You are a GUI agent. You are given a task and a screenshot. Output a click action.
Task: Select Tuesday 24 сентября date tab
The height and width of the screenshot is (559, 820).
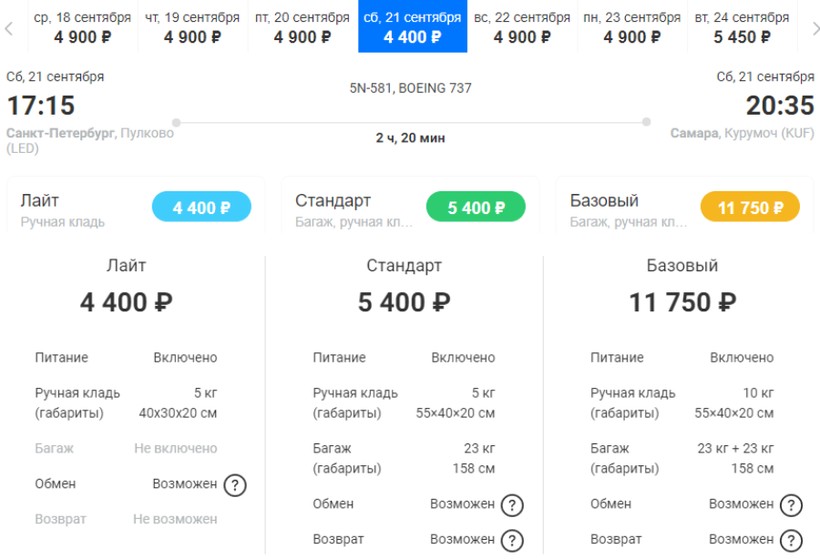coord(742,27)
